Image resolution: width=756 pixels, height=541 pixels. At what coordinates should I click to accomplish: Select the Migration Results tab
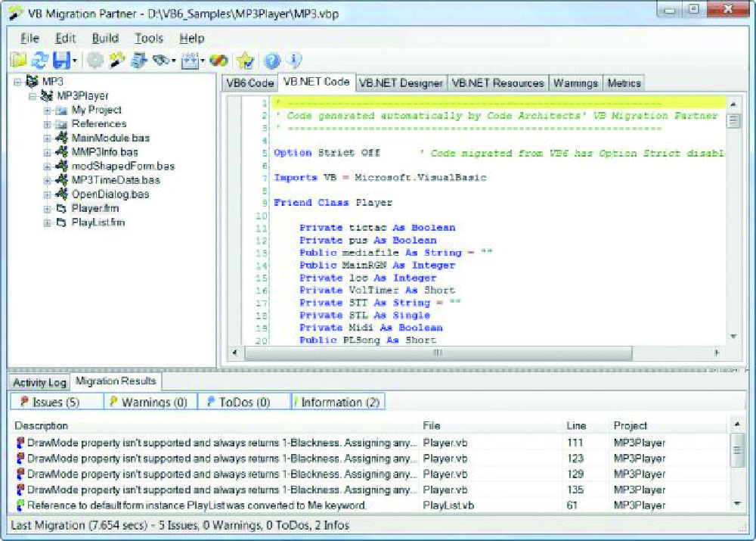(x=116, y=381)
